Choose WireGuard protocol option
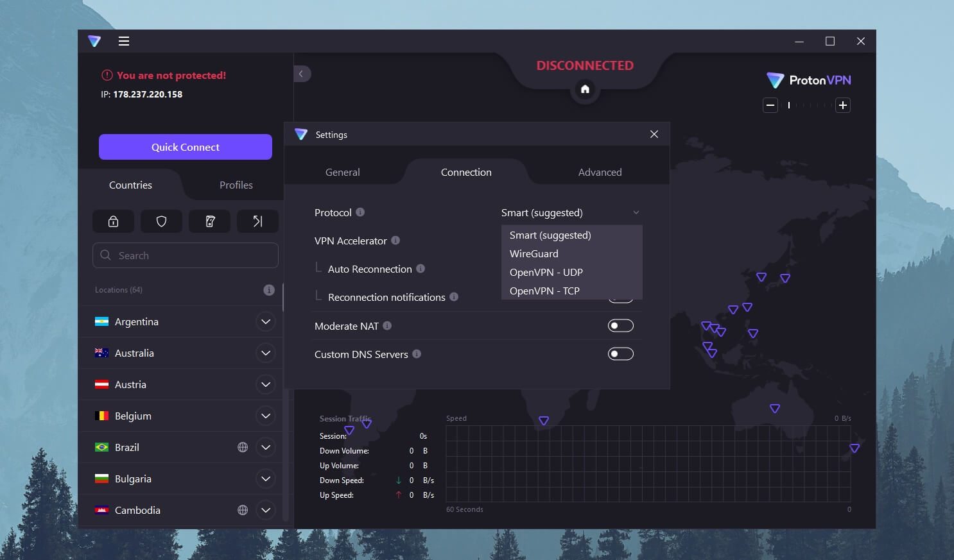954x560 pixels. [x=571, y=253]
